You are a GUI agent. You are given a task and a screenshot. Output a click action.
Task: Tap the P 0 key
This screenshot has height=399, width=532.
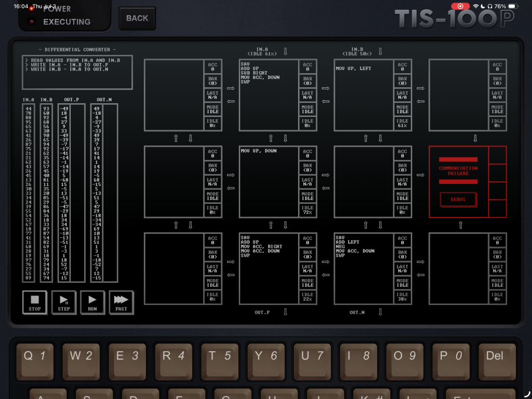[451, 362]
